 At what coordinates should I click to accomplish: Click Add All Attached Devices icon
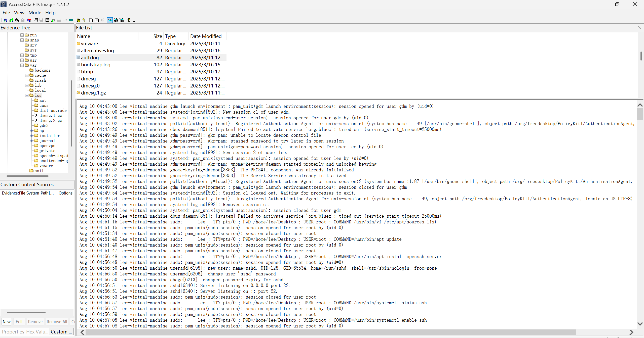(x=11, y=20)
